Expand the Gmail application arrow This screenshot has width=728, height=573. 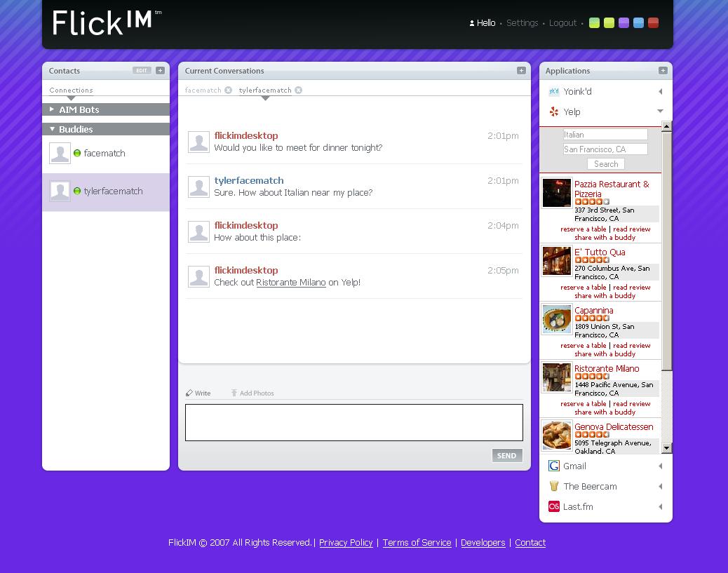(x=660, y=466)
